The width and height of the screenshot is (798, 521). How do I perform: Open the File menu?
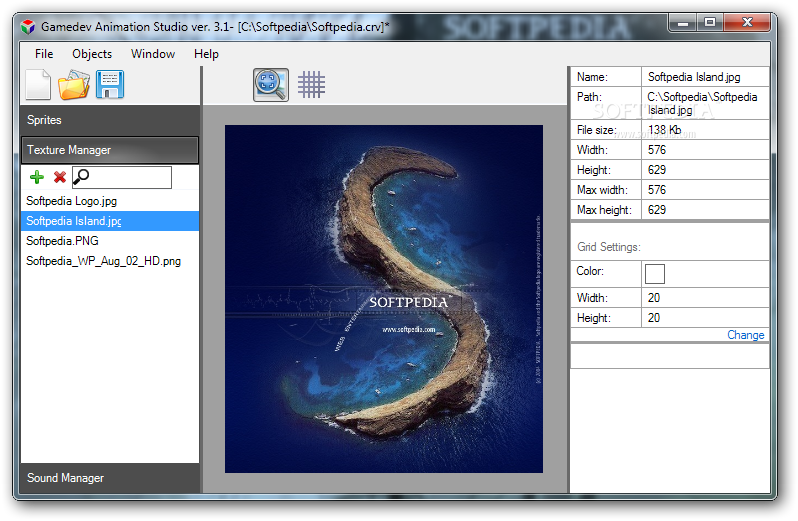(44, 54)
